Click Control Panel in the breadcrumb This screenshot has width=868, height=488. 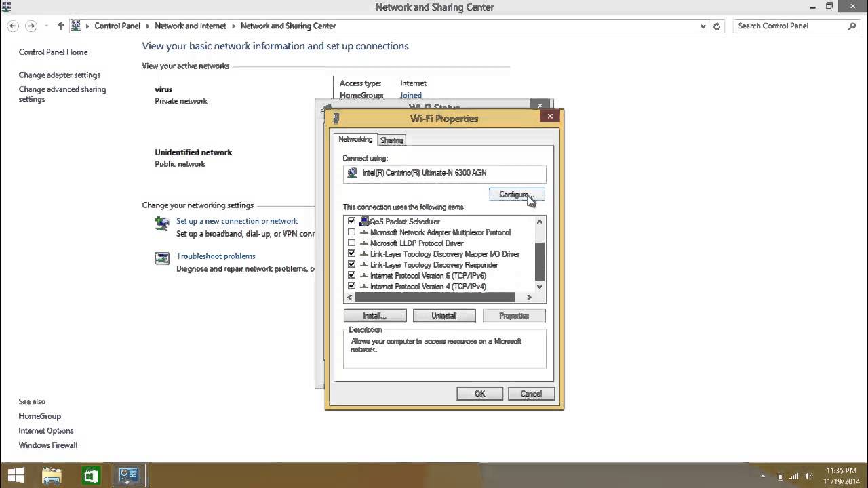[x=117, y=26]
